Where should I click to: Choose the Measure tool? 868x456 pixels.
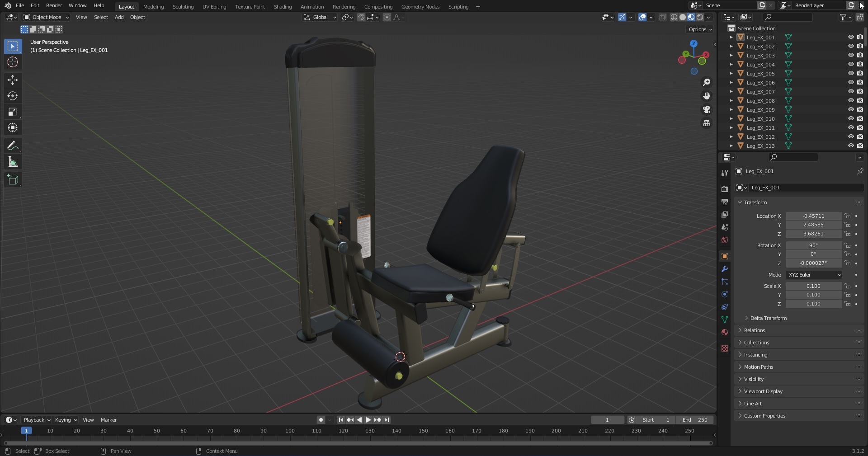[13, 162]
